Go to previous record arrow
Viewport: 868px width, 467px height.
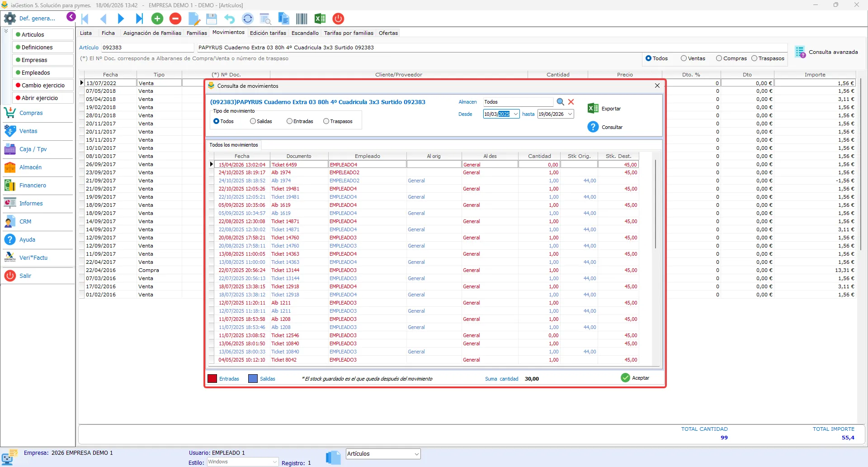click(x=103, y=19)
